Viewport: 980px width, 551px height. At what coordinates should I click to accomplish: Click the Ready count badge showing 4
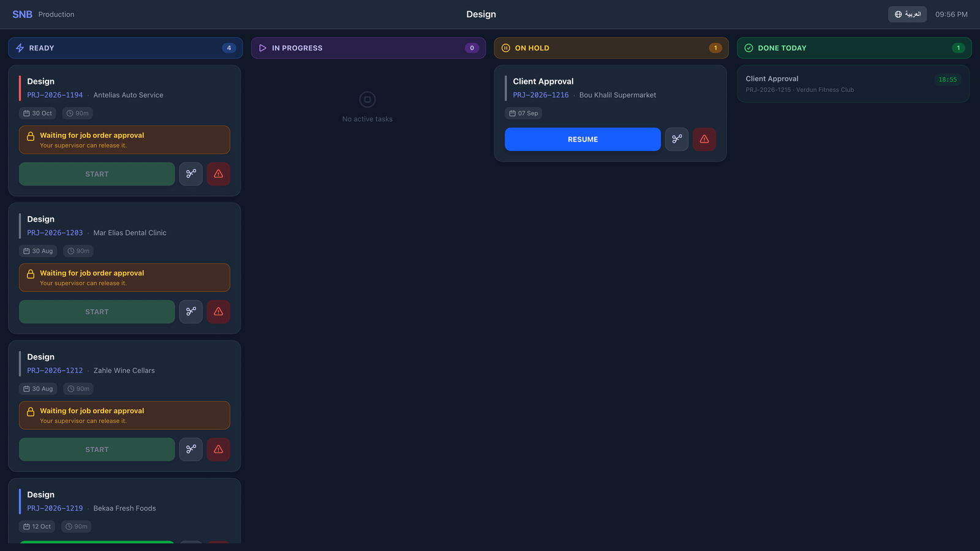pos(229,48)
